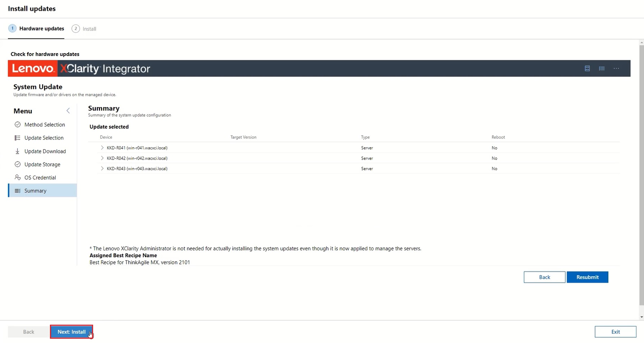Click the Summary menu icon
The image size is (644, 343).
(x=17, y=191)
